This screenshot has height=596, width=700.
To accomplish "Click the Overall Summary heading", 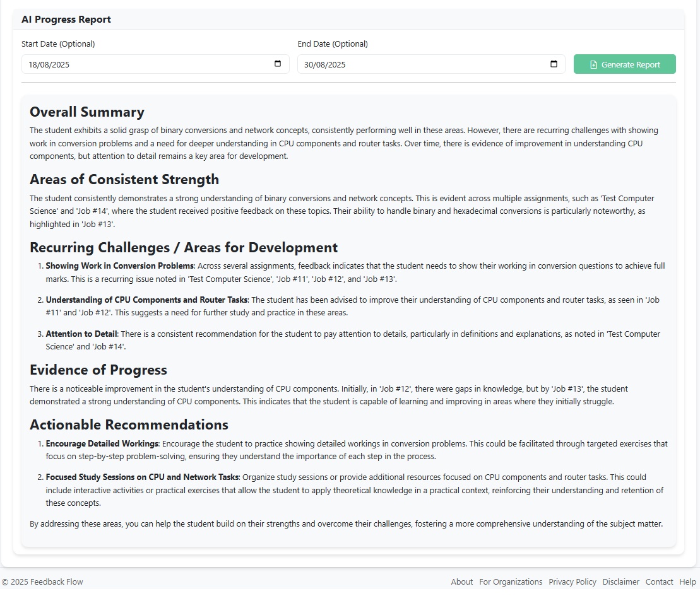I will click(x=87, y=112).
